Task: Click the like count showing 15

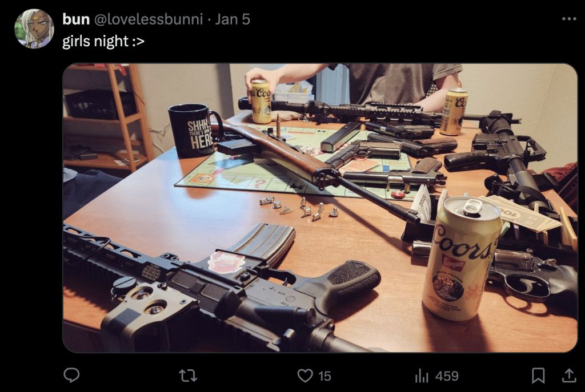Action: pos(324,376)
